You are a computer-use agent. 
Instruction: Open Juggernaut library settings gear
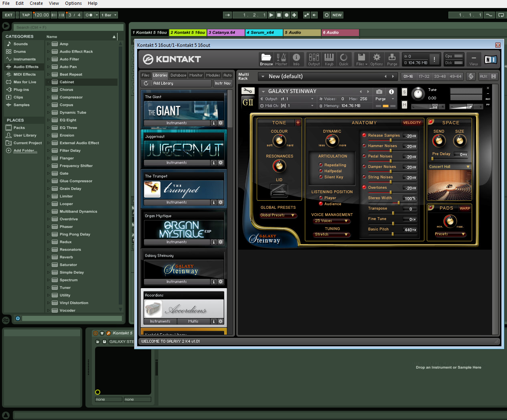[221, 163]
